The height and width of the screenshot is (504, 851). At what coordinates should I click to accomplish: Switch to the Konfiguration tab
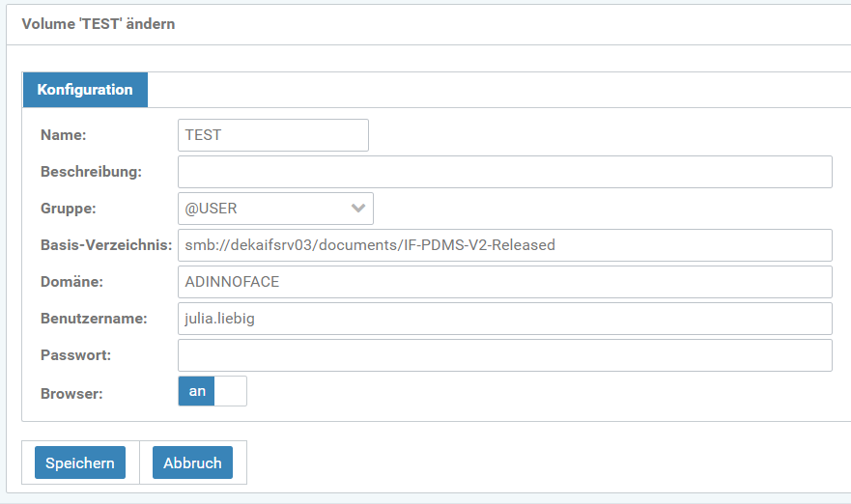[85, 90]
